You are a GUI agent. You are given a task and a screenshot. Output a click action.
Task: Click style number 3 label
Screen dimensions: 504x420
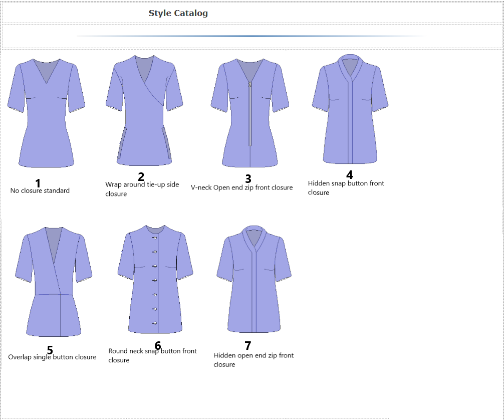pos(248,178)
